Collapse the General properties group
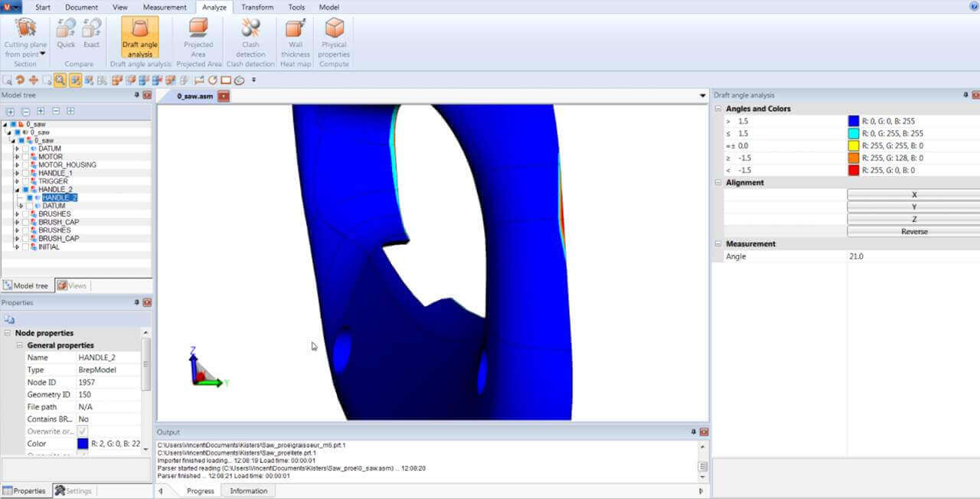 (x=20, y=345)
